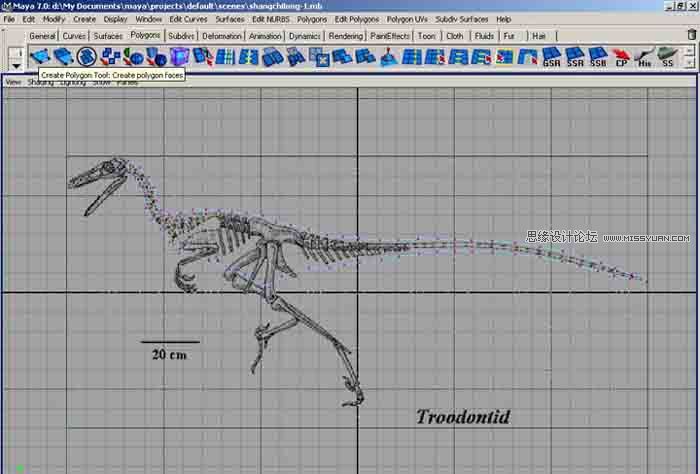Viewport: 700px width, 474px height.
Task: Click the shelf trash can icon
Action: click(690, 36)
